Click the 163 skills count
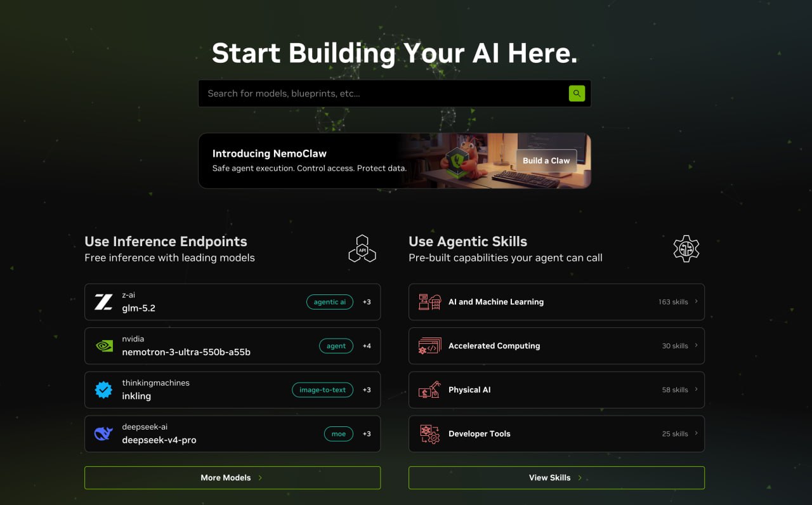 coord(673,302)
